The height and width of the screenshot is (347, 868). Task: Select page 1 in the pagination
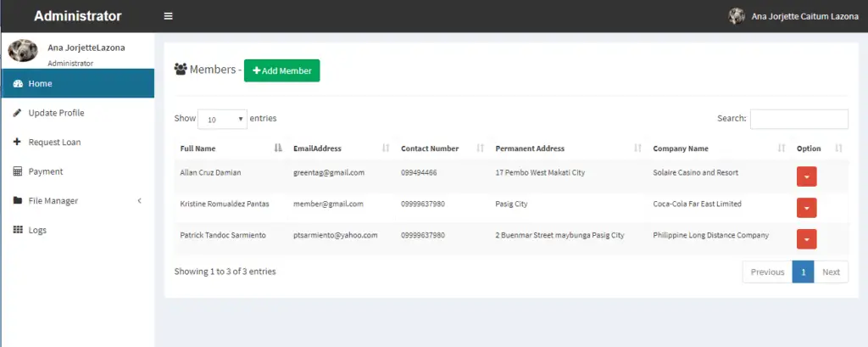804,271
